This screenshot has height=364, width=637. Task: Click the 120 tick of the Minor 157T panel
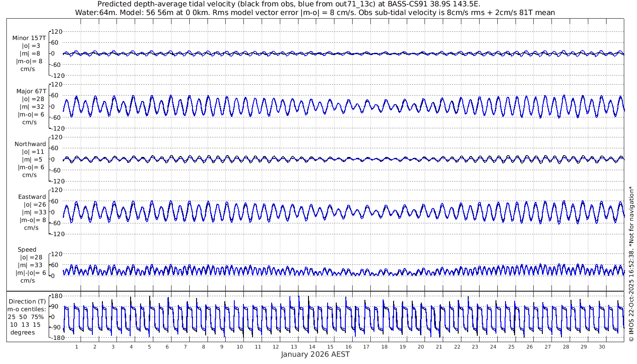[56, 31]
